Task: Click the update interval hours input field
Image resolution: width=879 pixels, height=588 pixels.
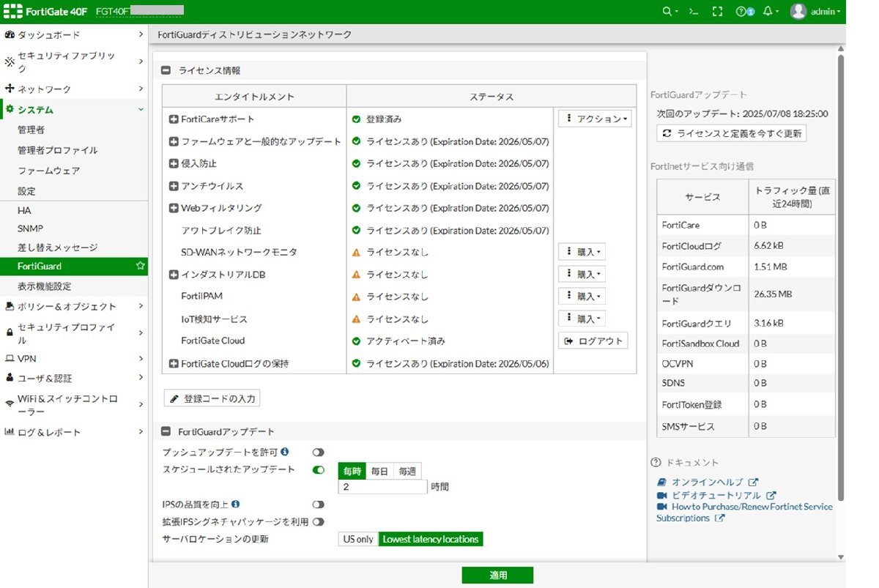Action: click(x=382, y=487)
